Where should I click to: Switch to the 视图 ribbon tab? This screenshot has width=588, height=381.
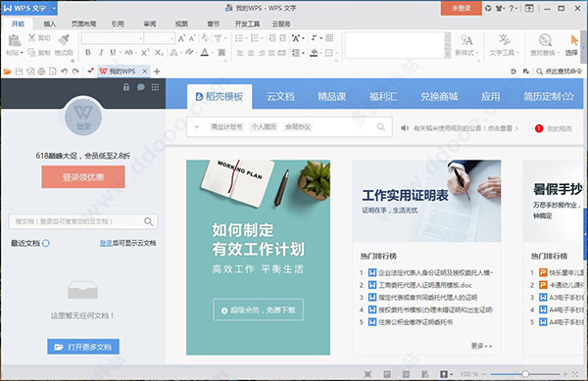pyautogui.click(x=181, y=24)
